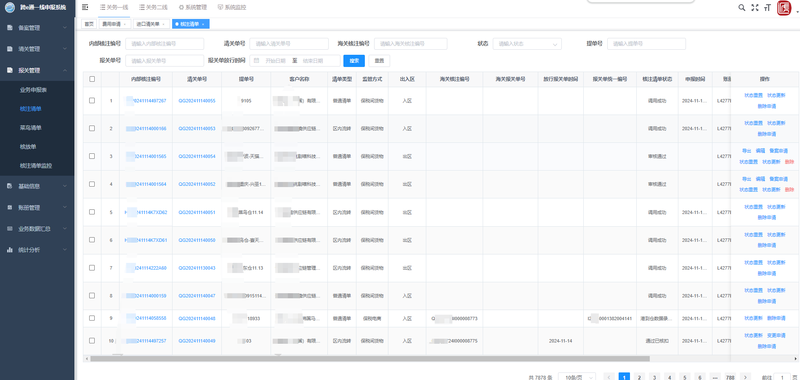Viewport: 800px width, 380px height.
Task: Open 业务申报表 in sidebar
Action: [x=34, y=90]
